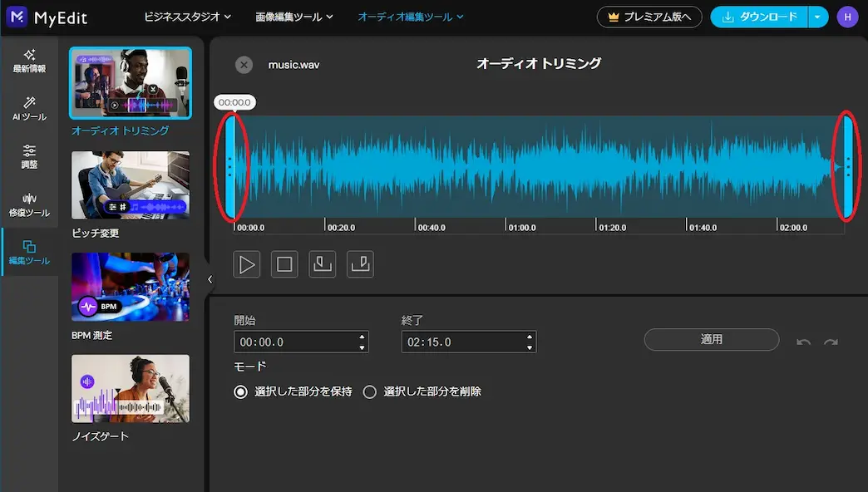The image size is (868, 492).
Task: Open 調整 tools in the sidebar
Action: point(29,156)
